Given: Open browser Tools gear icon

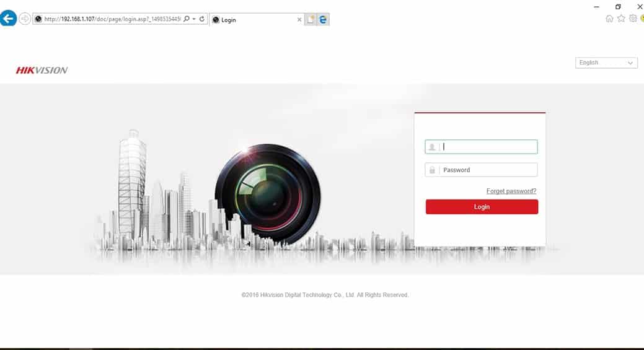Looking at the screenshot, I should point(633,19).
